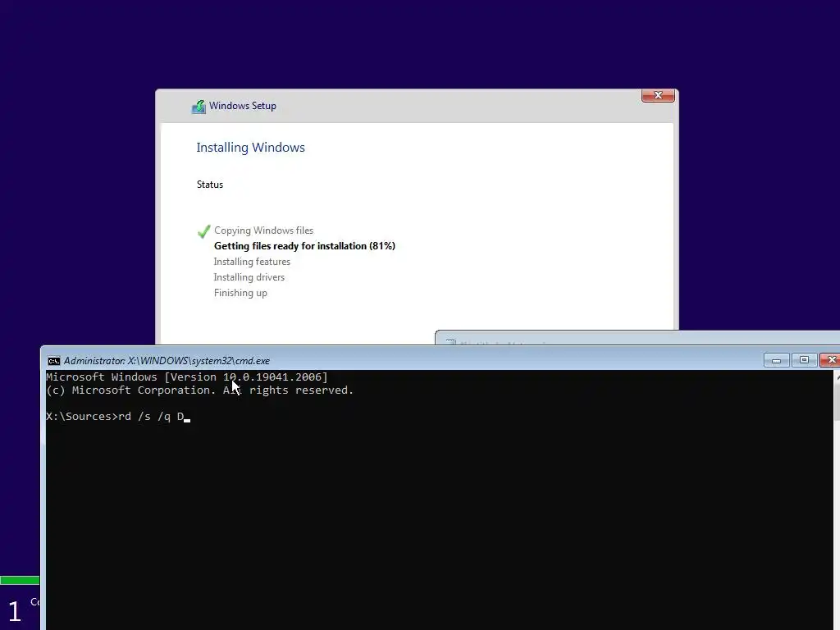Screen dimensions: 840x630
Task: Click the 'Installing drivers' status line
Action: pyautogui.click(x=249, y=277)
